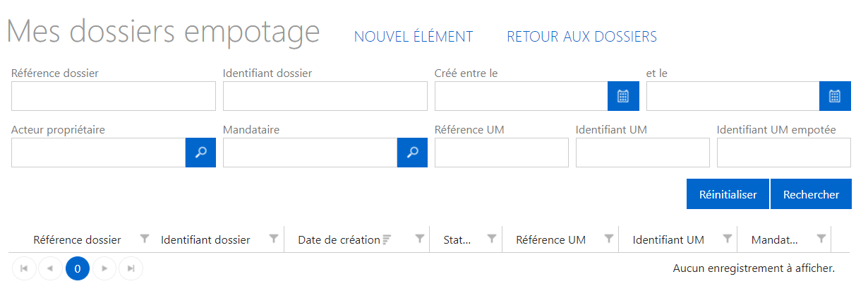The image size is (868, 291).
Task: Open the 'Créé entre le' calendar picker
Action: tap(623, 96)
